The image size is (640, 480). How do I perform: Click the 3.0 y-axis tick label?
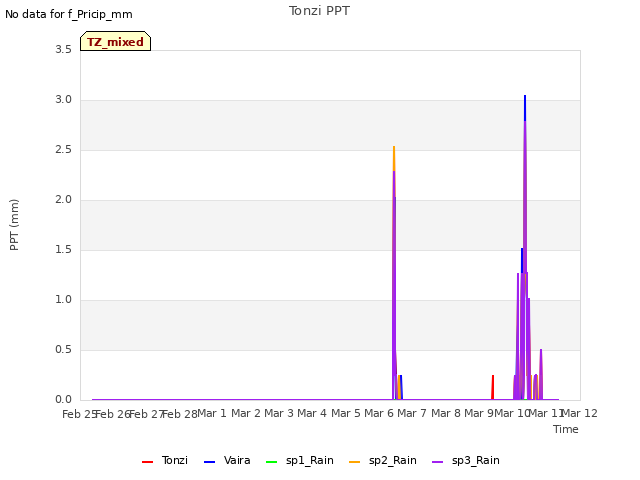pos(63,100)
